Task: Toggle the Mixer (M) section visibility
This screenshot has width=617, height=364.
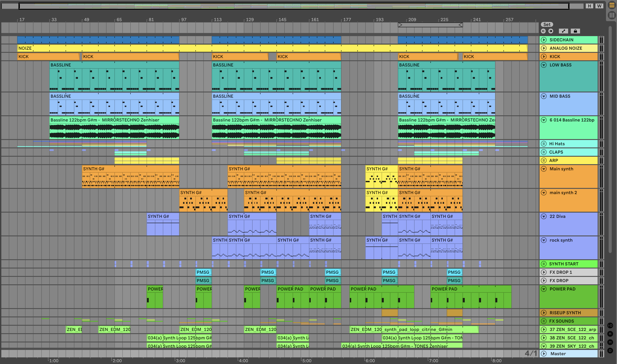Action: point(610,342)
